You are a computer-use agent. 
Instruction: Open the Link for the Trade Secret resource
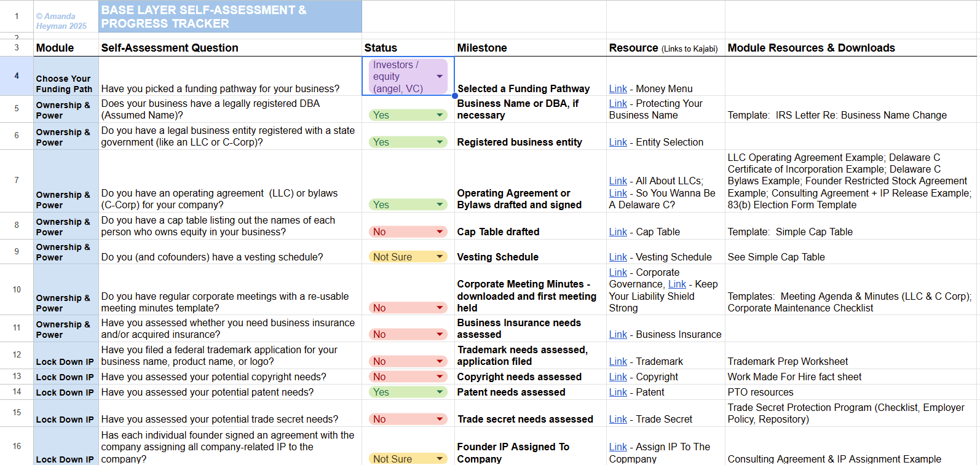618,420
